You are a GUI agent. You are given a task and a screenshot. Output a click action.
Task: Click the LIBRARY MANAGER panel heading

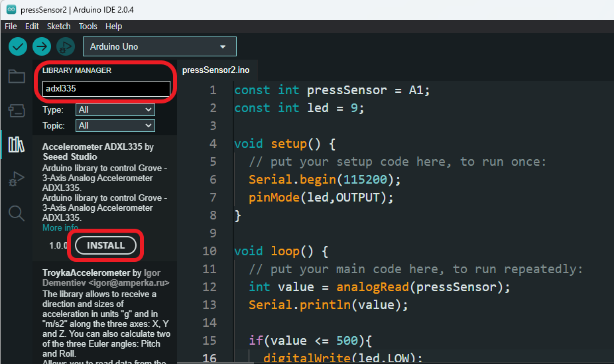(77, 70)
